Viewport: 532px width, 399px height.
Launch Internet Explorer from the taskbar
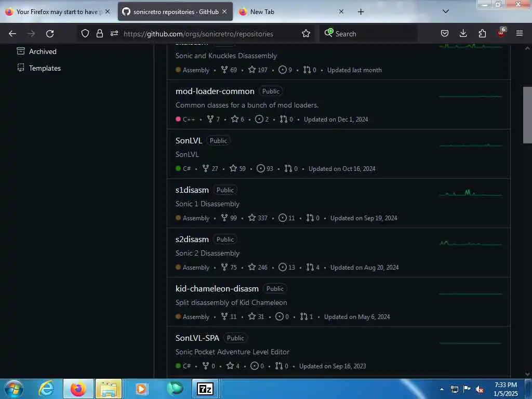pyautogui.click(x=46, y=389)
